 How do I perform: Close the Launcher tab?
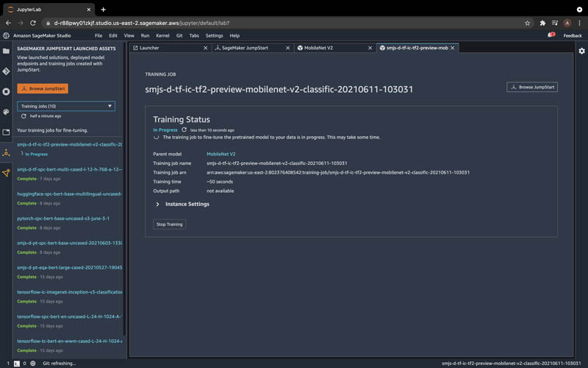[x=206, y=48]
